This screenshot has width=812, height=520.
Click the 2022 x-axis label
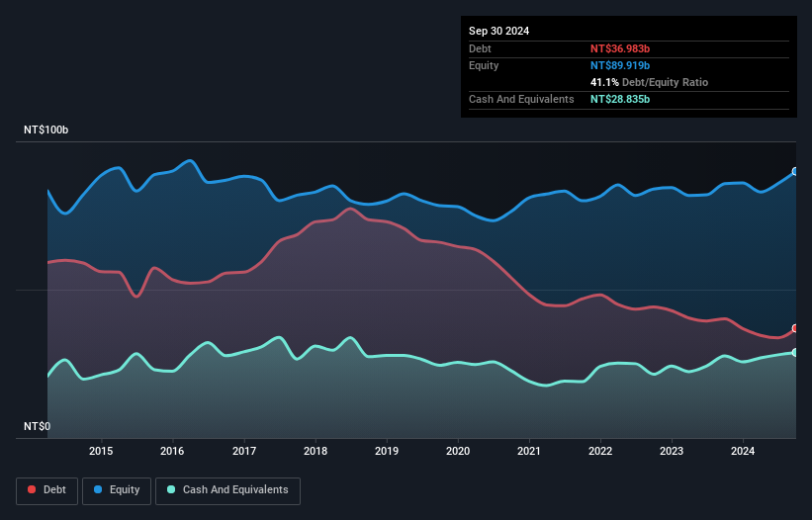pos(600,451)
